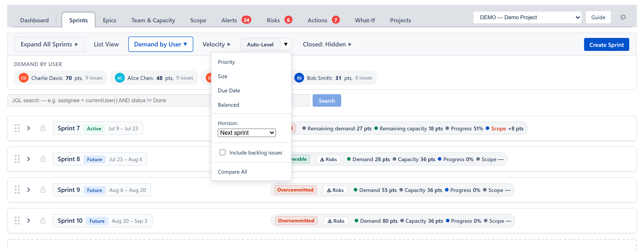Click the Bob Smith BS avatar
This screenshot has height=250, width=644.
coord(299,78)
